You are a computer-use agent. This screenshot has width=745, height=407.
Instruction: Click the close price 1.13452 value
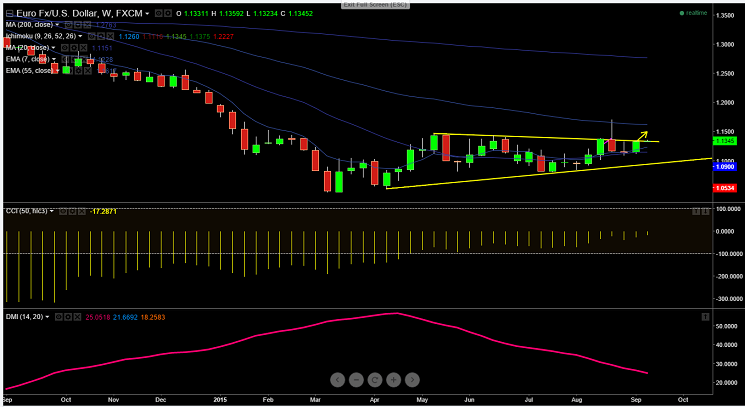pos(301,14)
